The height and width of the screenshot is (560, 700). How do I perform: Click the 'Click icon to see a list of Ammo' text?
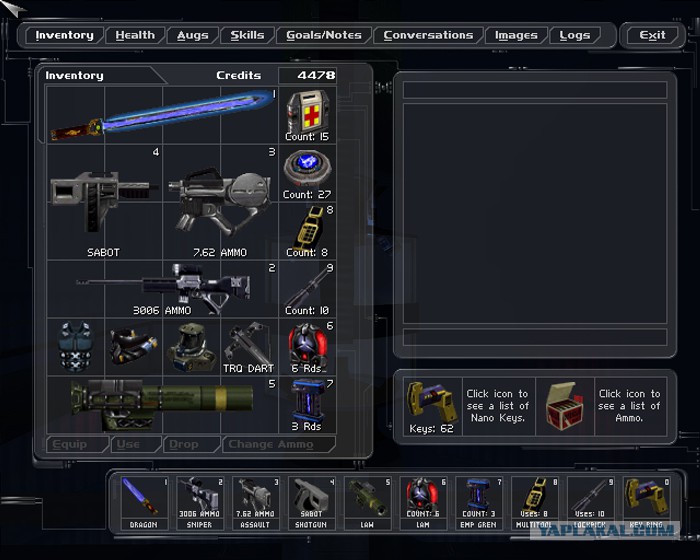[x=629, y=406]
